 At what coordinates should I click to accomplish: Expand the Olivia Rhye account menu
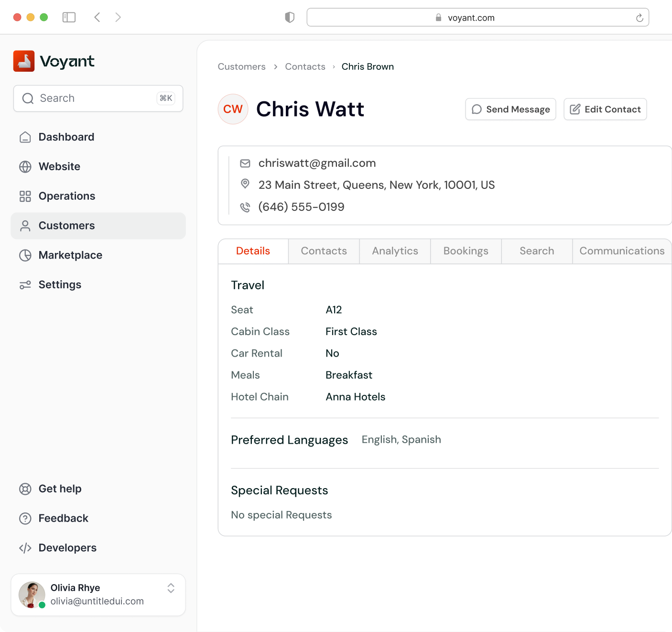171,588
